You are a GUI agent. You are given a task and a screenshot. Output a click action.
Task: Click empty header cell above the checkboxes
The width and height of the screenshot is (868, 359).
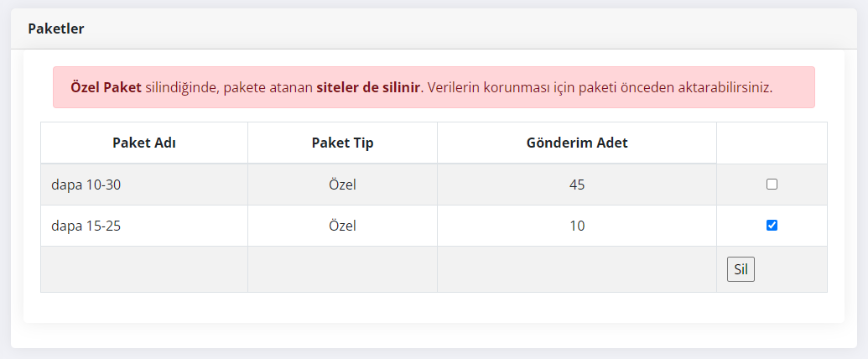[x=772, y=143]
